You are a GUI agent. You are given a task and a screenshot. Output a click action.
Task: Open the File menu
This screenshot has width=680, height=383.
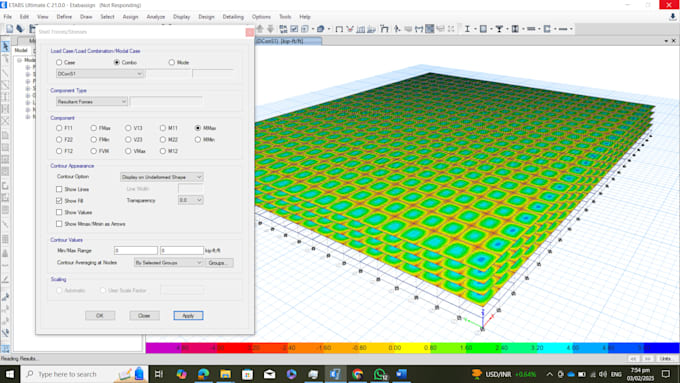click(8, 17)
